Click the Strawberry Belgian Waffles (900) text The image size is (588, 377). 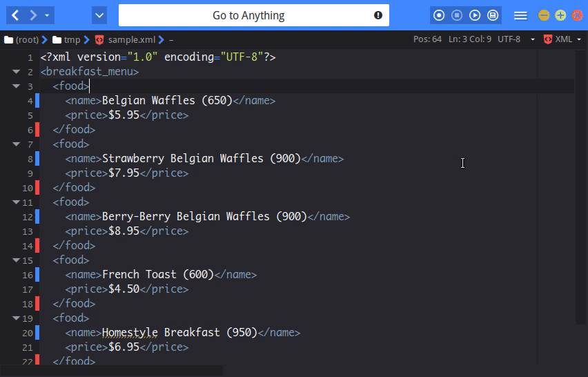coord(202,158)
